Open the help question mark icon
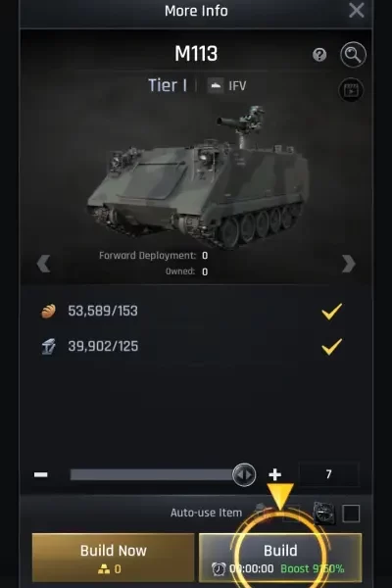Screen dimensions: 392x588 click(x=319, y=55)
